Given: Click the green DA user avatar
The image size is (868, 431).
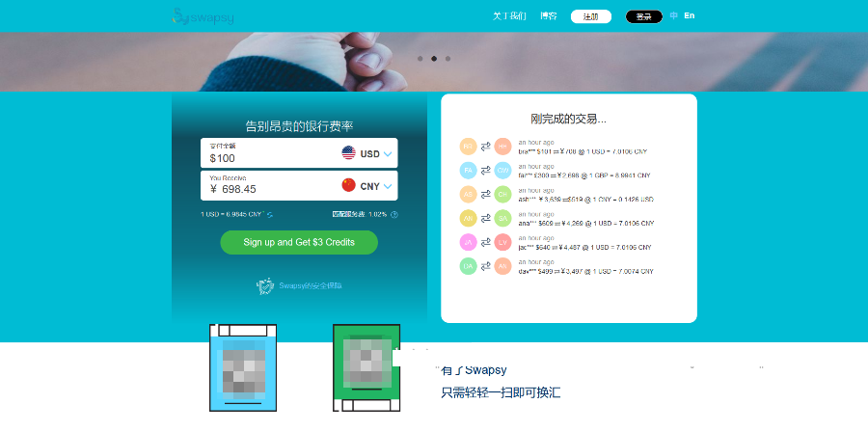Looking at the screenshot, I should (x=469, y=267).
